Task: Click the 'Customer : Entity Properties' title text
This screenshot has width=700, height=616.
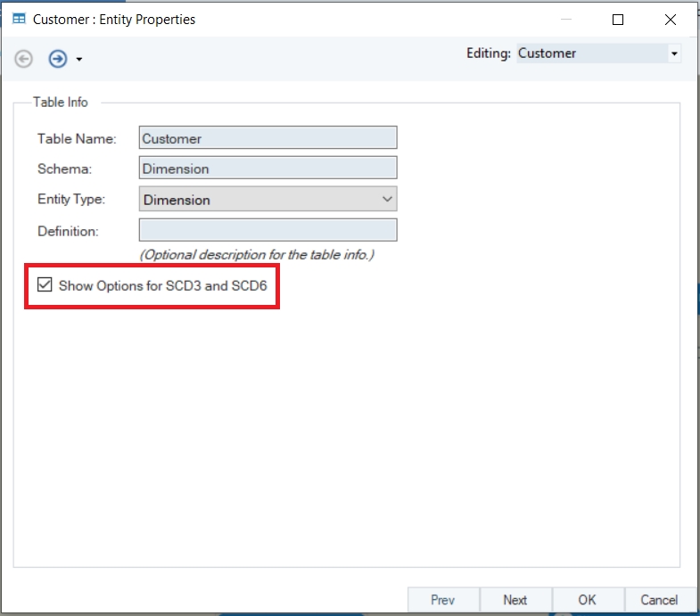Action: pyautogui.click(x=114, y=19)
